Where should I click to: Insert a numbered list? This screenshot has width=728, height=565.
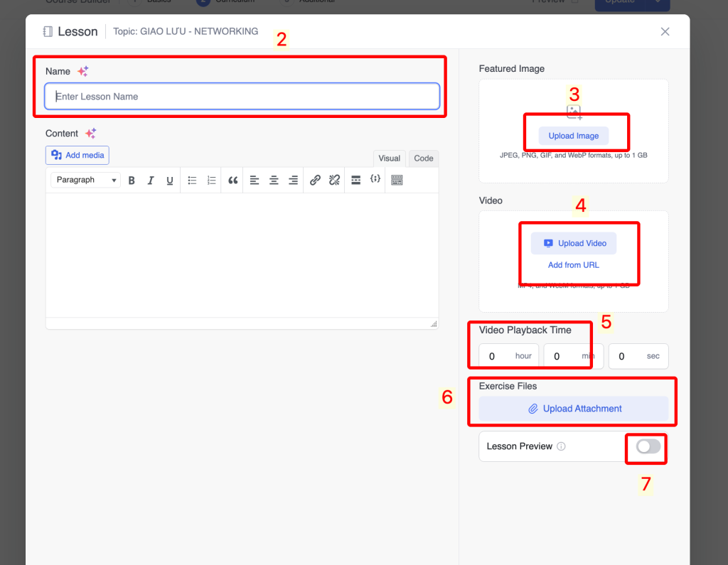[211, 181]
